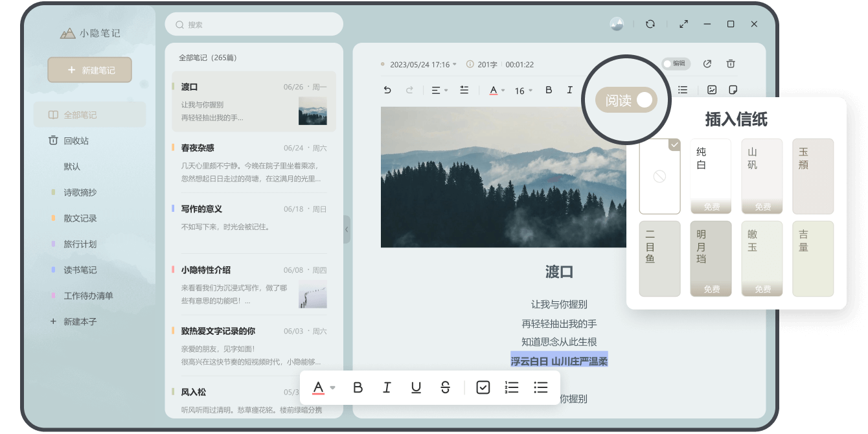Viewport: 868px width, 434px height.
Task: Undo the last edit
Action: (x=387, y=91)
